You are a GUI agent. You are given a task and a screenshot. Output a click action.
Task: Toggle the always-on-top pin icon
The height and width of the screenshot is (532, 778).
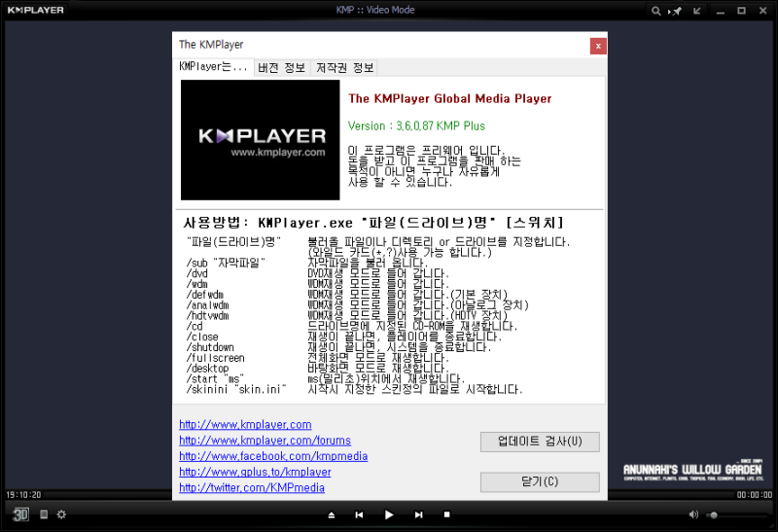pos(676,11)
